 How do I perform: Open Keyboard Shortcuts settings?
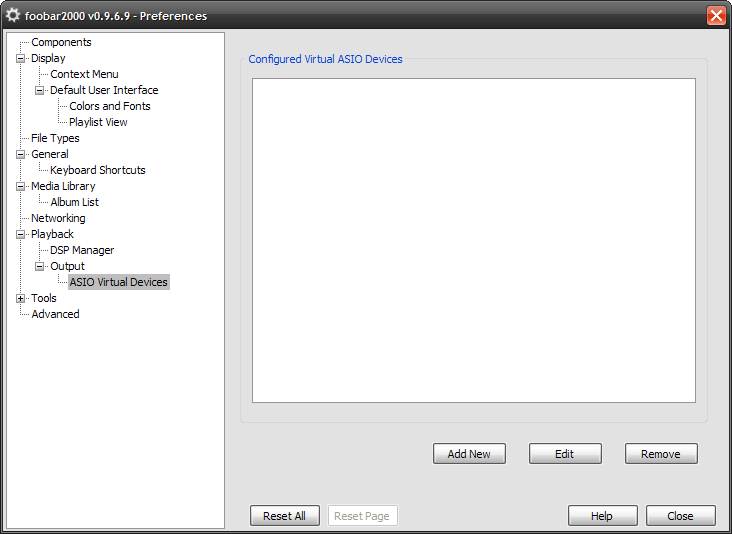pyautogui.click(x=98, y=170)
